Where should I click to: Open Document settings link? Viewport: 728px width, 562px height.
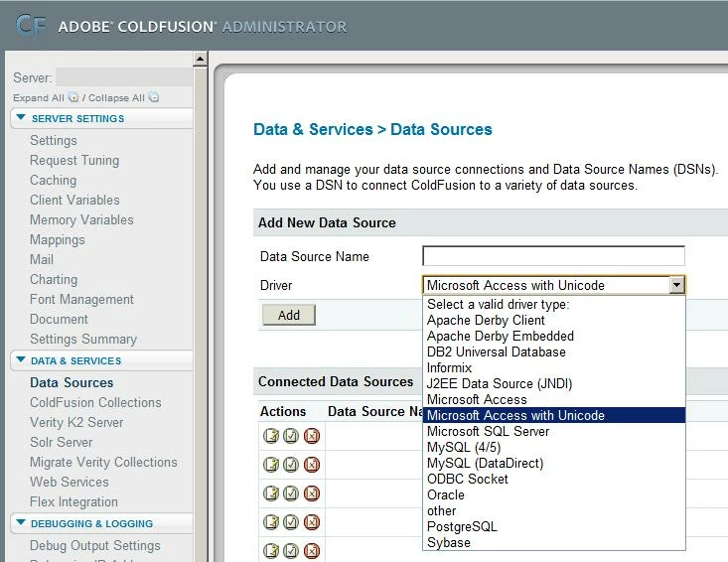pyautogui.click(x=59, y=320)
